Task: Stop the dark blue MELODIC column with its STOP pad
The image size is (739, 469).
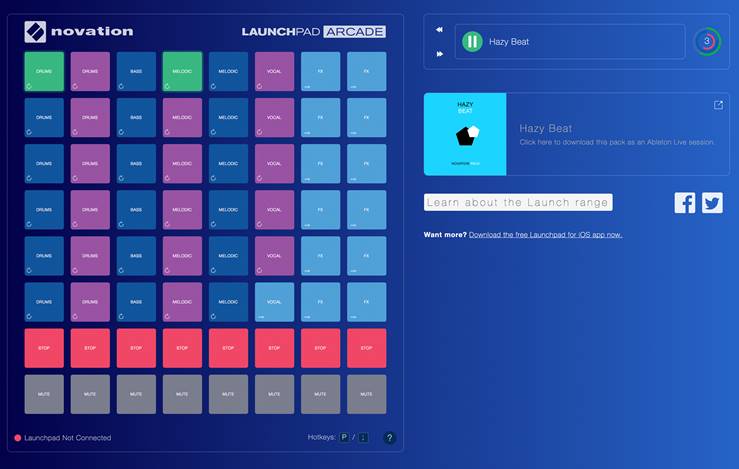Action: click(x=229, y=348)
